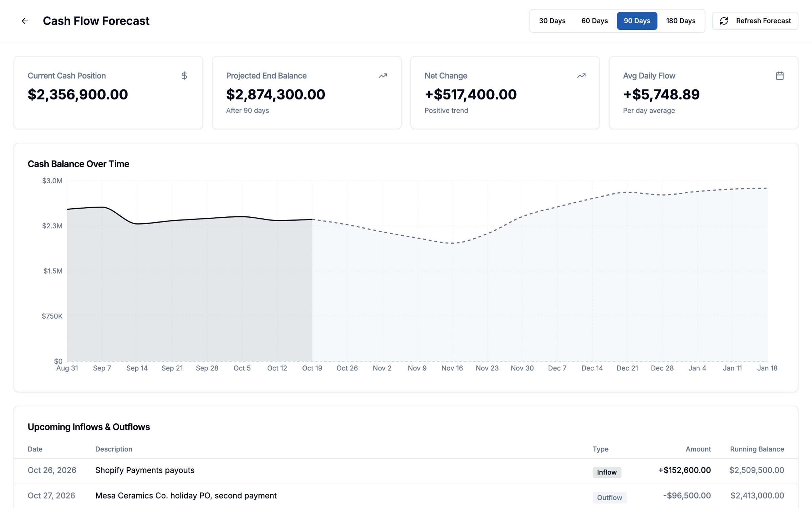Image resolution: width=812 pixels, height=508 pixels.
Task: Click the Refresh Forecast button
Action: pos(755,21)
